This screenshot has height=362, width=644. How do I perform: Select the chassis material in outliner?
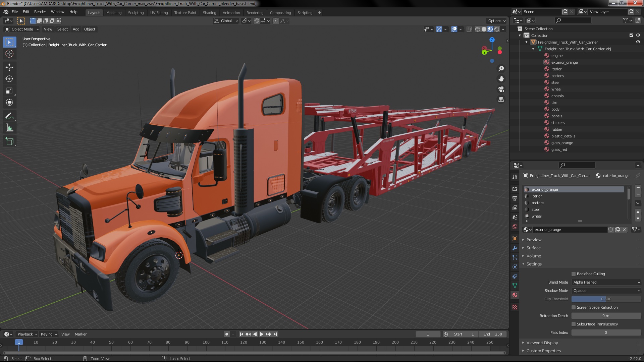click(557, 96)
